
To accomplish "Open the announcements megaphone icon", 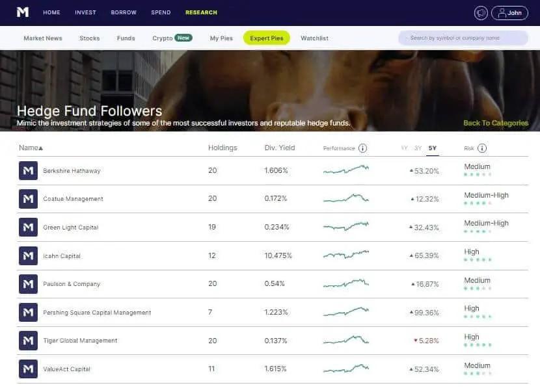I will 481,13.
